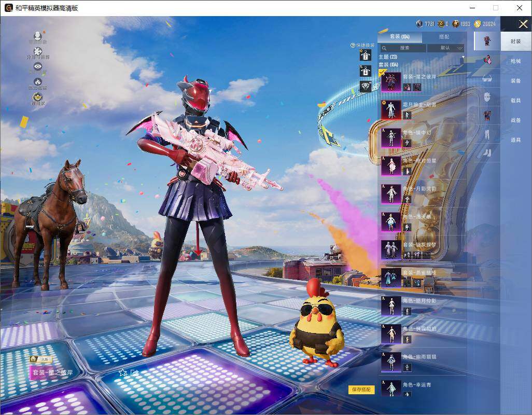Select the seventh outfit showing two figures
Viewport: 532px width, 415px height.
click(391, 250)
